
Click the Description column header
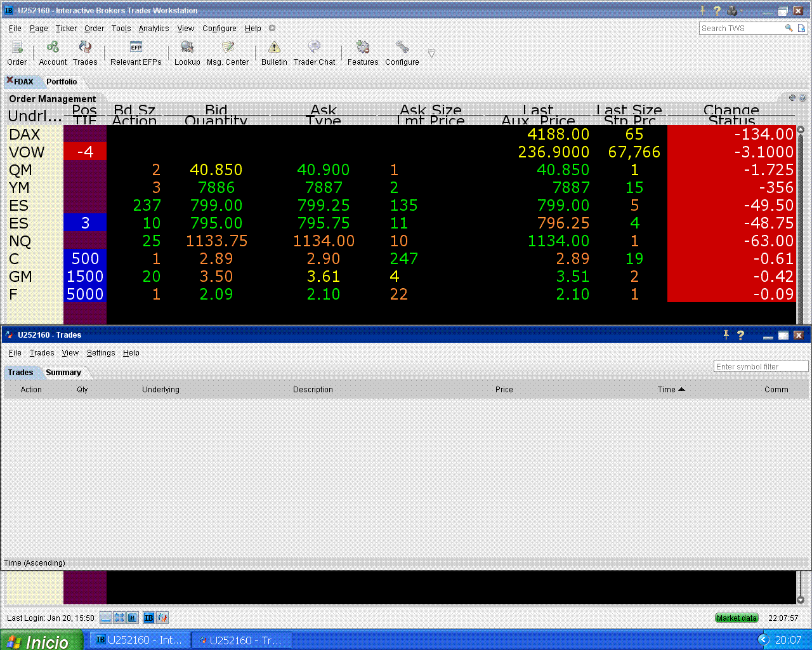[313, 390]
